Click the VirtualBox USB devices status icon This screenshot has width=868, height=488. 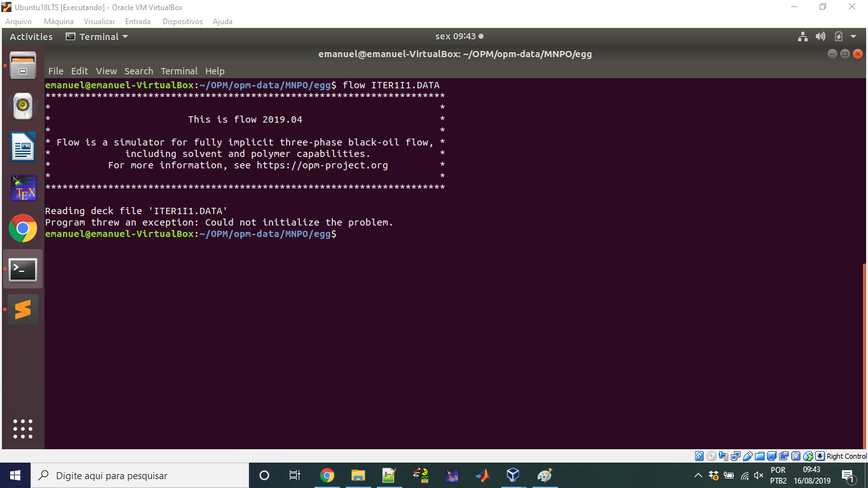click(747, 456)
